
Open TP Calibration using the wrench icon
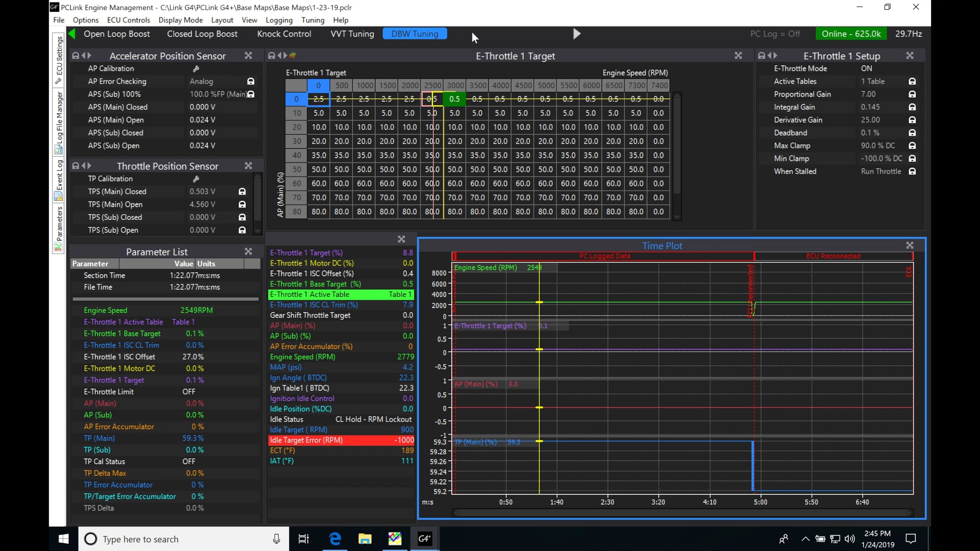click(x=197, y=179)
